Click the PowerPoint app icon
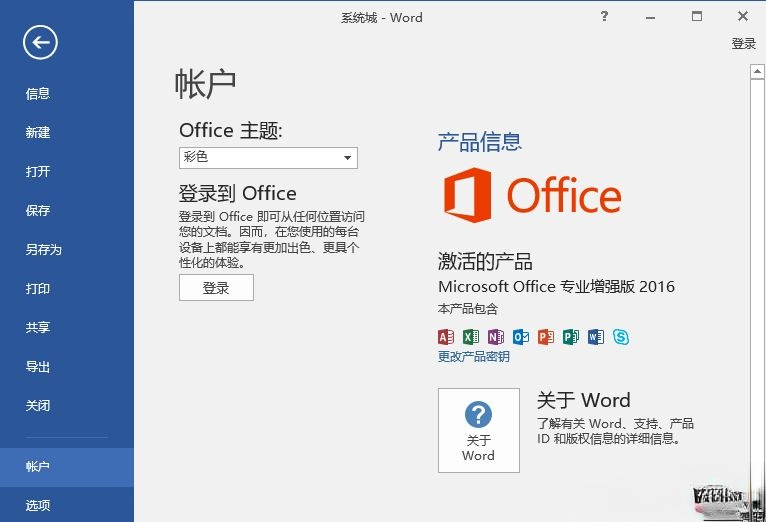The image size is (766, 522). tap(546, 337)
